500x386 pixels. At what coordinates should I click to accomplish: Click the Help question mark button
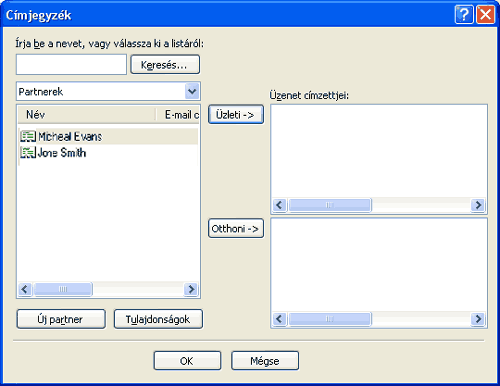[464, 15]
